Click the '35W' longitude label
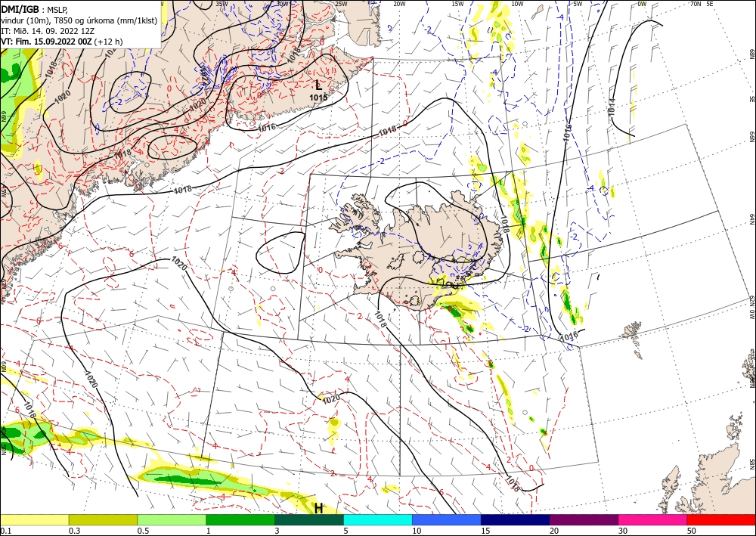Viewport: 756px width, 536px height. [222, 4]
